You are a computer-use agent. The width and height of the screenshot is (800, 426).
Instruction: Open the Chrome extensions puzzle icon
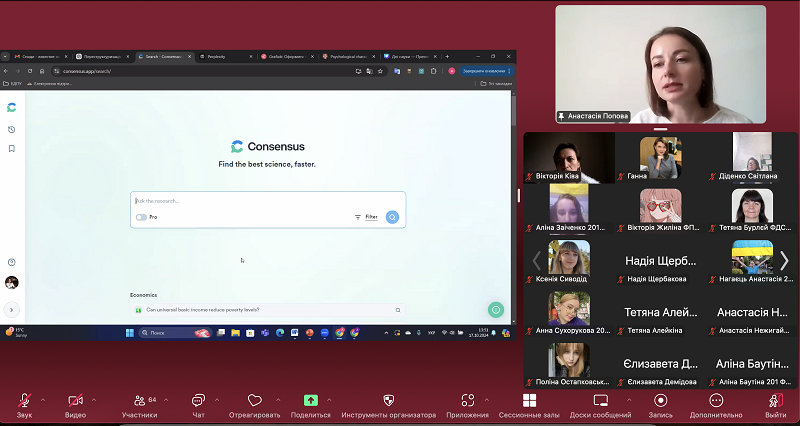pyautogui.click(x=434, y=71)
